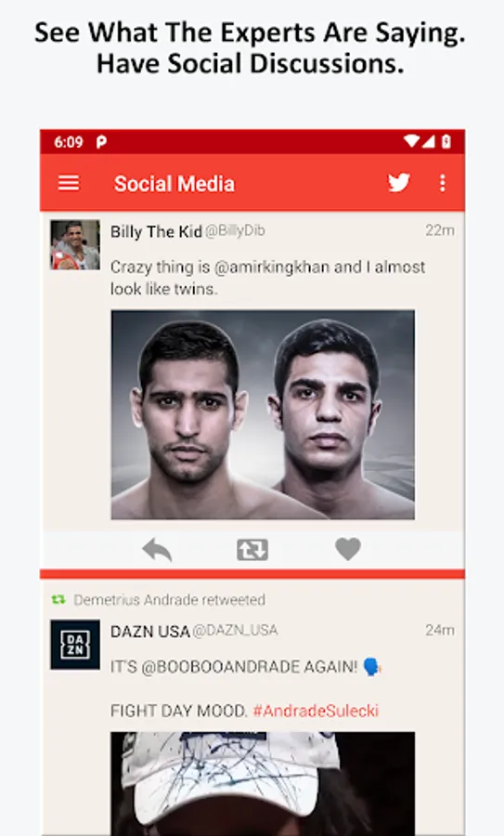Select the Billy The Kid username
Screen dimensions: 504x836
tap(156, 231)
